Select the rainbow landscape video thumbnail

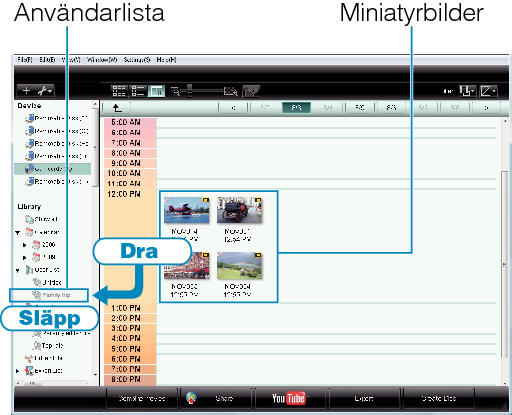(239, 266)
